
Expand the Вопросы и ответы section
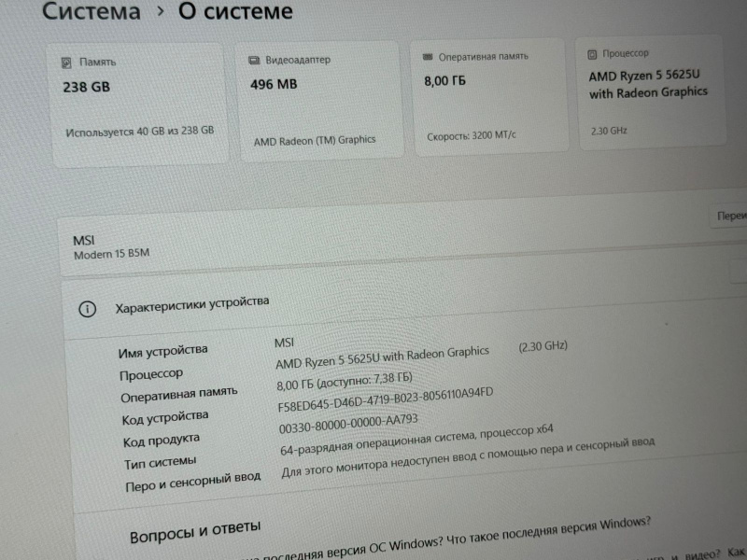195,531
